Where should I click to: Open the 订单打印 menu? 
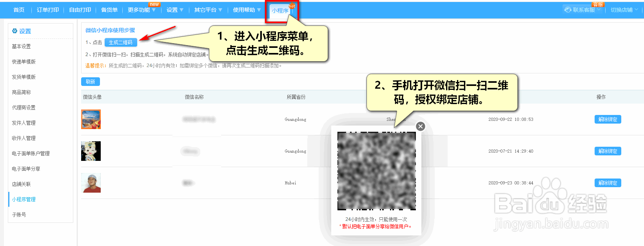click(x=48, y=10)
